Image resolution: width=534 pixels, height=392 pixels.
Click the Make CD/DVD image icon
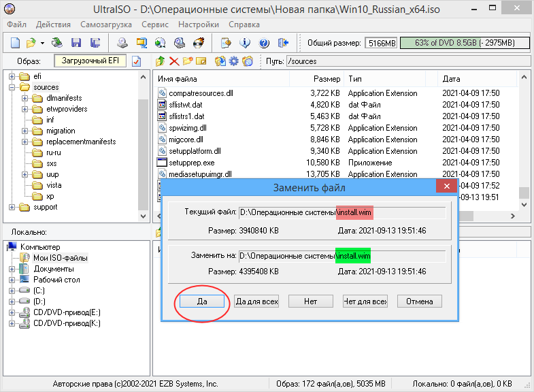coord(122,43)
